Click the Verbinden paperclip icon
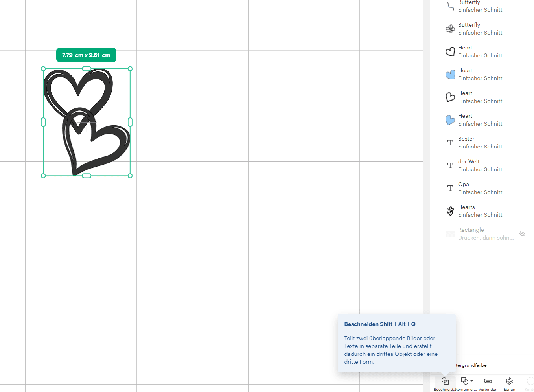The image size is (534, 392). (488, 381)
